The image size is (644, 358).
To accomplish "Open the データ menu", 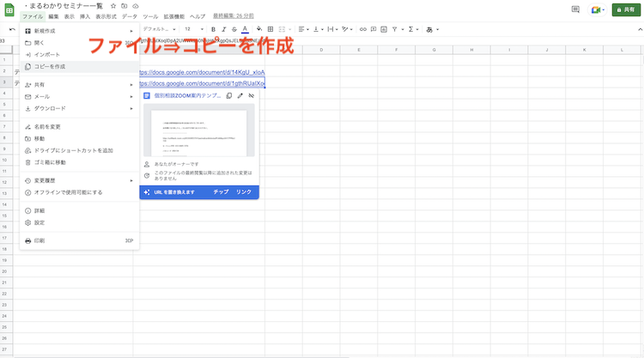I will (129, 16).
